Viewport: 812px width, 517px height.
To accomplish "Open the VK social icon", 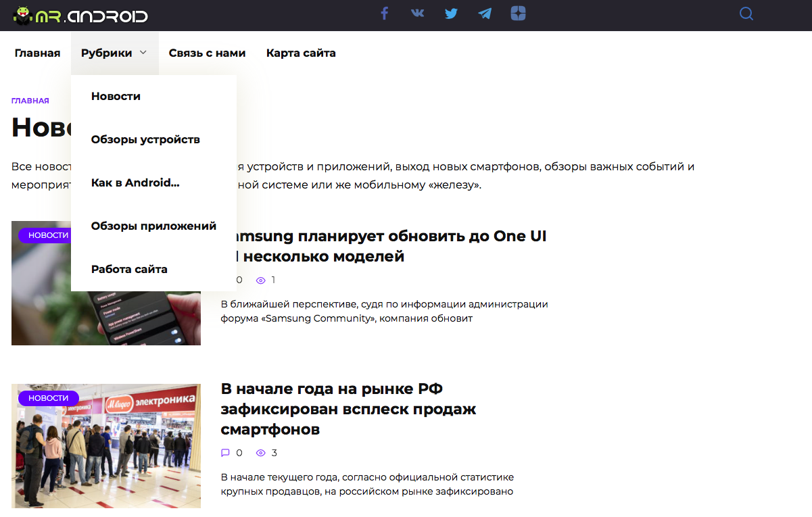I will pyautogui.click(x=418, y=14).
